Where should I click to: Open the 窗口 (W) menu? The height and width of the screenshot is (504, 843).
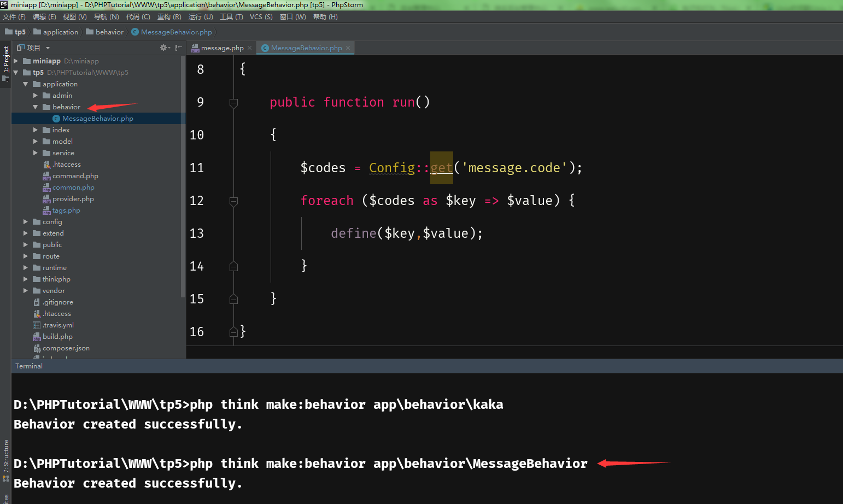tap(292, 17)
